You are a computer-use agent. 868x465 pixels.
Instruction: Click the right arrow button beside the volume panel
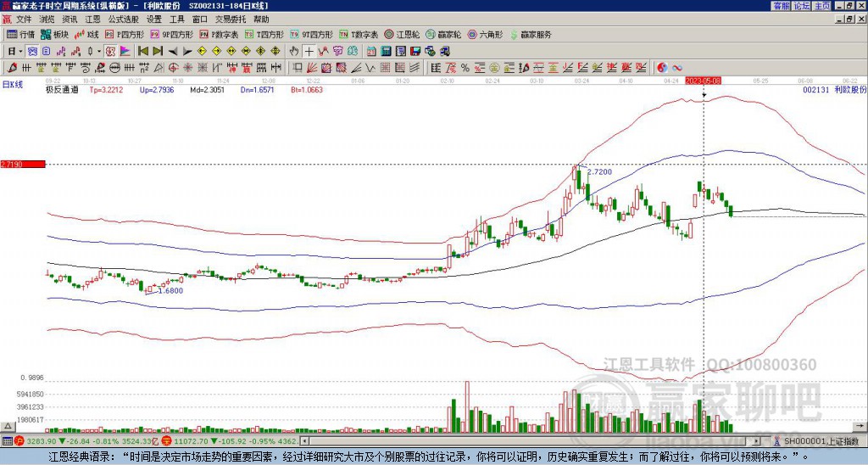pyautogui.click(x=858, y=426)
